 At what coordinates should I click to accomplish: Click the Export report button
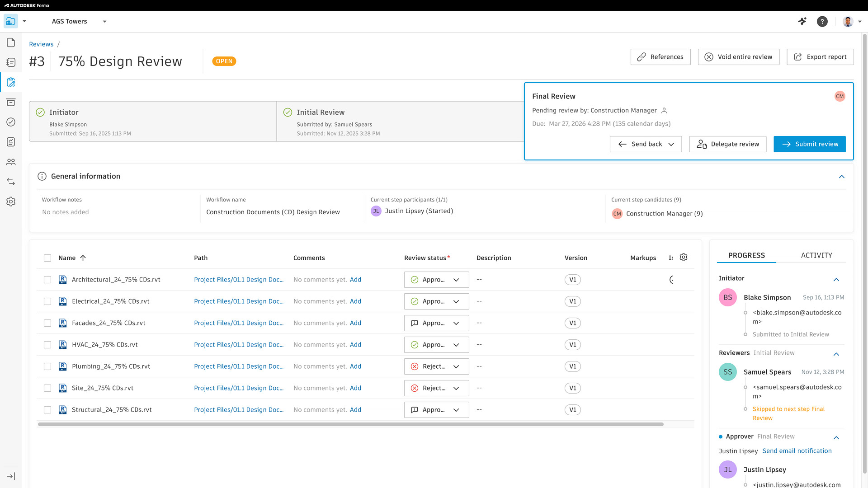tap(820, 57)
